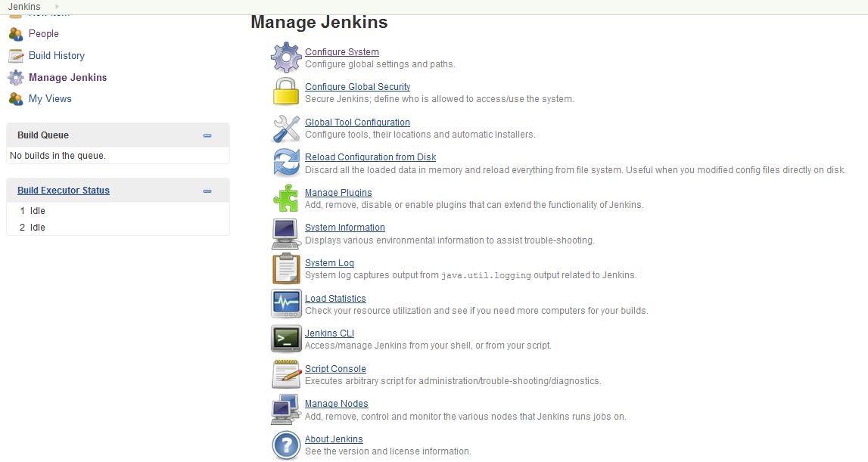Click 'Displays various environmental information' description
Screen dimensions: 868x462
[450, 240]
